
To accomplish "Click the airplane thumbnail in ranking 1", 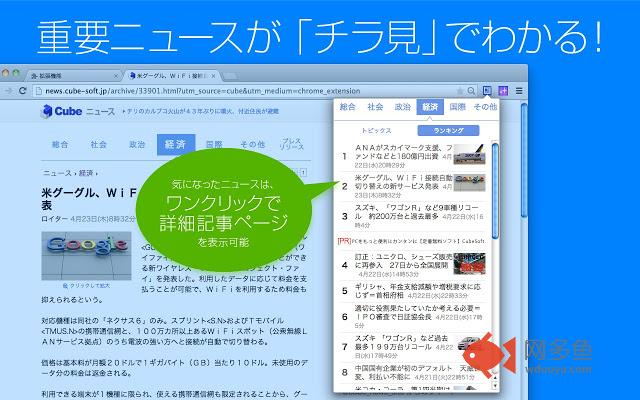I will [x=469, y=154].
